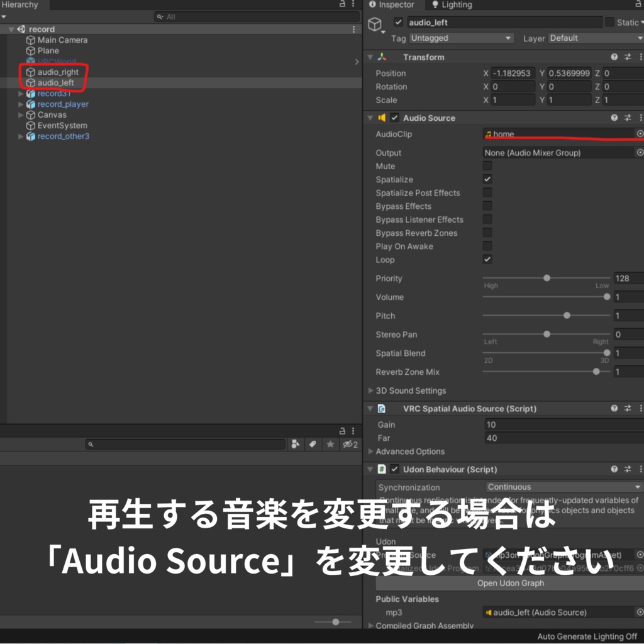Click mp3 variable object picker
This screenshot has height=644, width=644.
(x=640, y=612)
